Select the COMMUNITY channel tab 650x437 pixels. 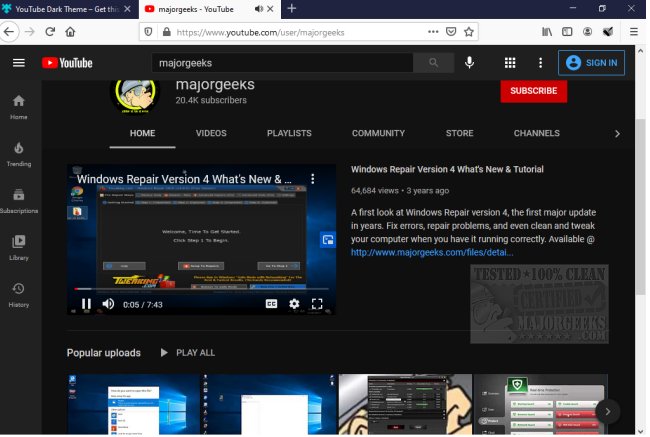tap(378, 134)
